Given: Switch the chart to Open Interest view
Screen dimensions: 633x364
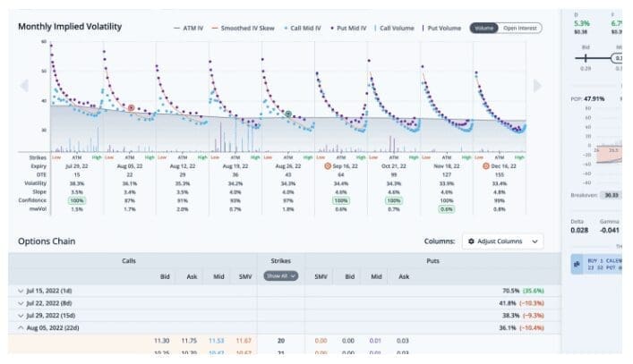Looking at the screenshot, I should tap(518, 29).
